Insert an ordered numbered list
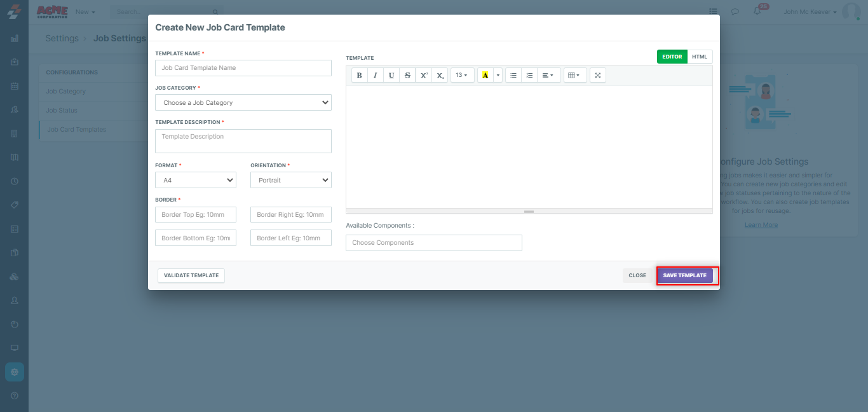 tap(529, 75)
